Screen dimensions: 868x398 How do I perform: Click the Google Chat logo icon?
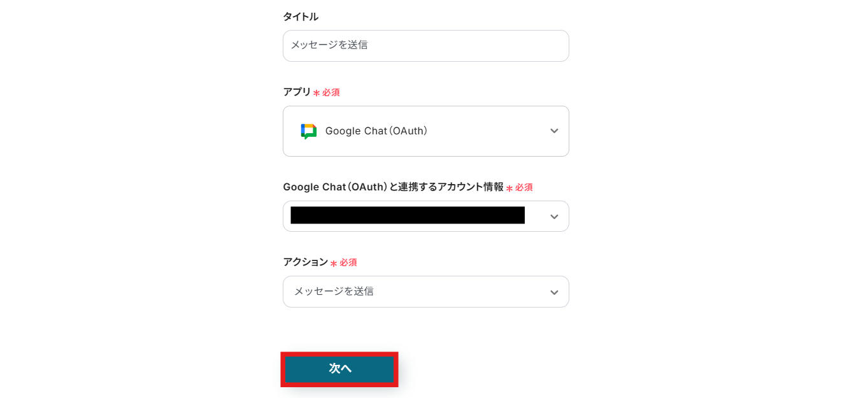(309, 131)
